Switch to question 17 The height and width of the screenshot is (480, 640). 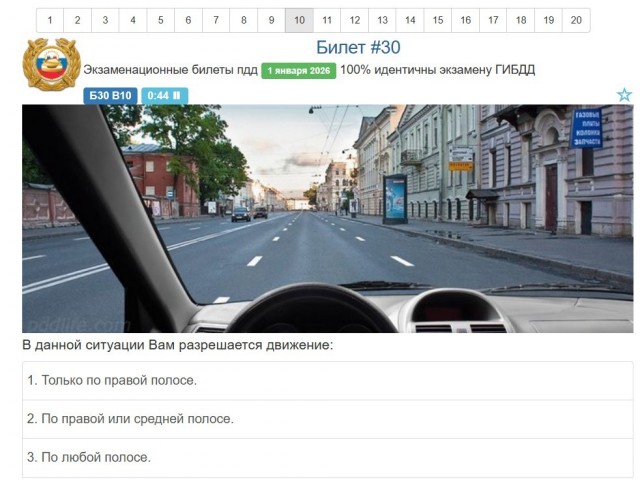tap(493, 20)
